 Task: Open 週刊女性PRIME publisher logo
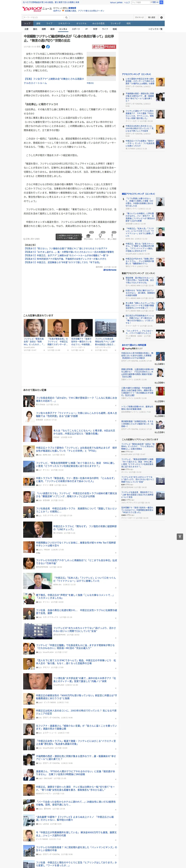coord(104,47)
